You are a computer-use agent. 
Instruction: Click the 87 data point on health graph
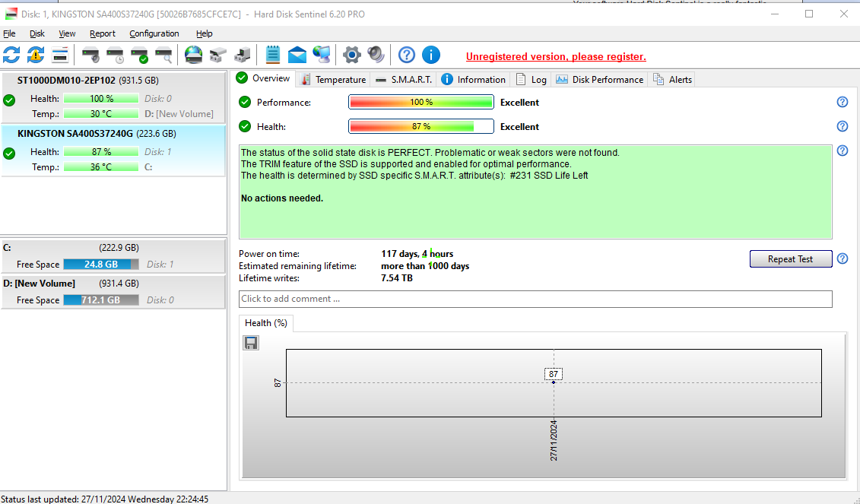point(554,382)
